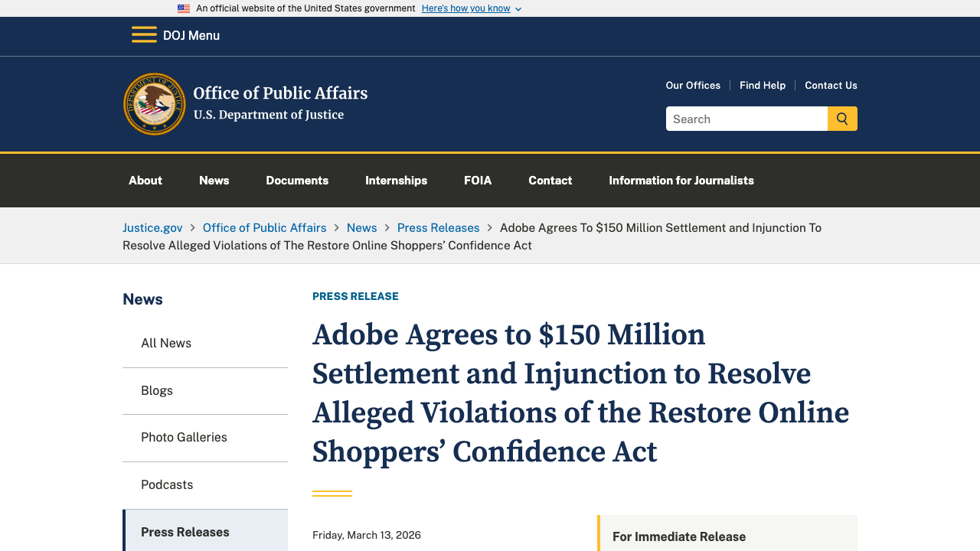The width and height of the screenshot is (980, 551).
Task: Open the Documents navigation item
Action: pyautogui.click(x=297, y=181)
